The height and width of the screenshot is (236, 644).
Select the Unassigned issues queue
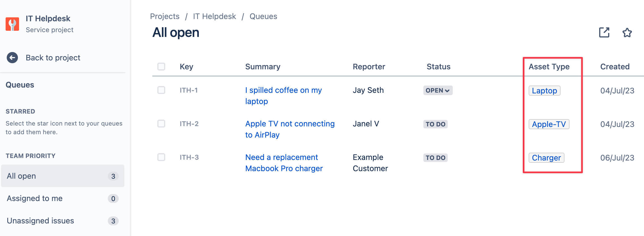63,221
